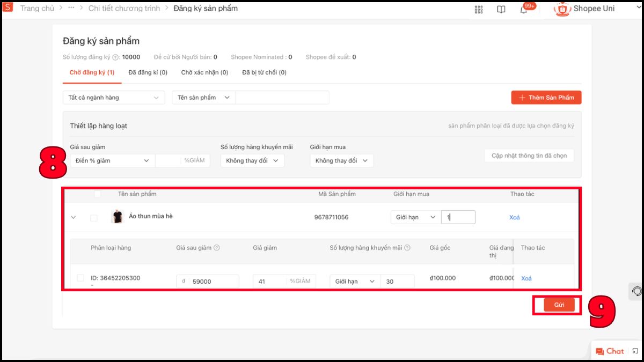
Task: Open Giới hạn dropdown in the variation row
Action: point(355,282)
